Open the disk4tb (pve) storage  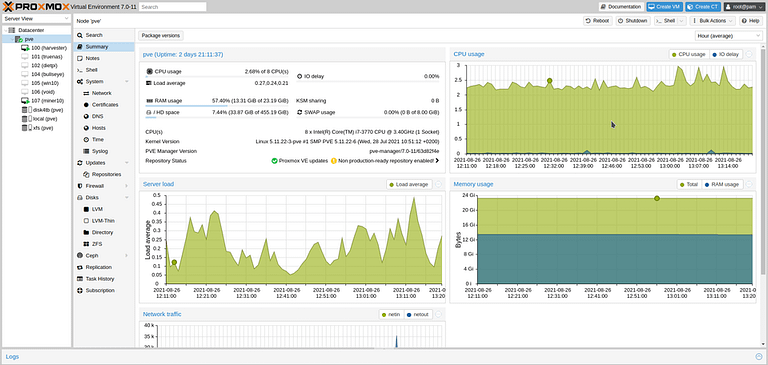pos(43,110)
